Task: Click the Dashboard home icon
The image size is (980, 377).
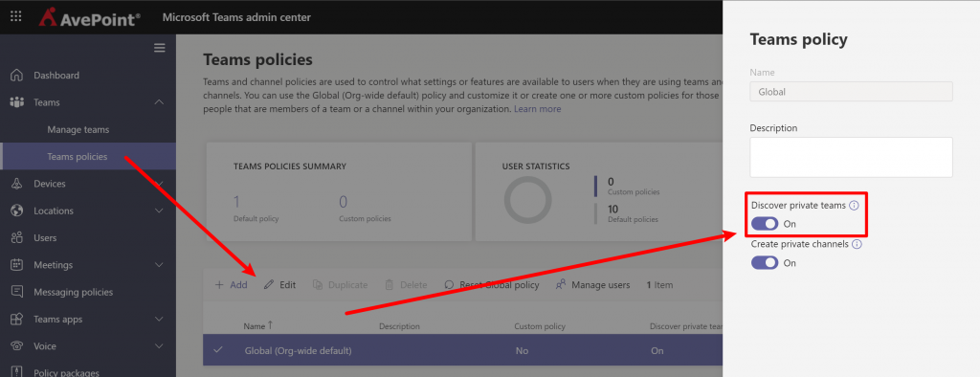Action: click(17, 75)
